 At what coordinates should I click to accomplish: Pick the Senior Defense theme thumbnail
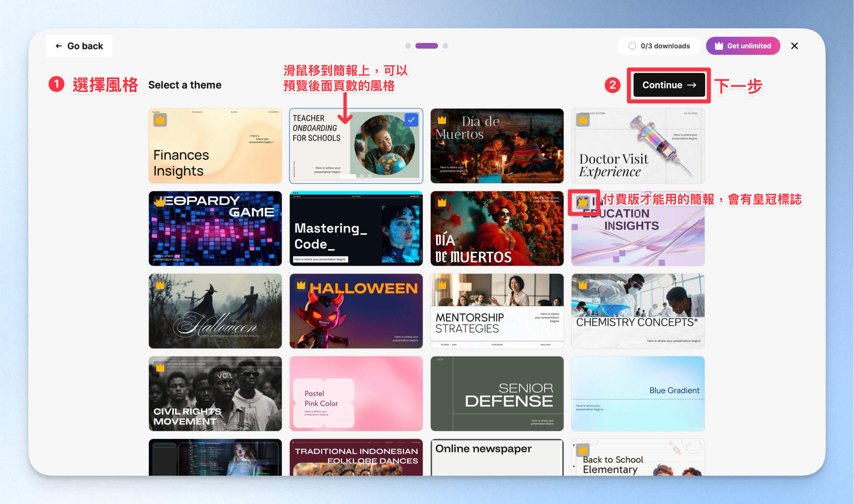[497, 393]
